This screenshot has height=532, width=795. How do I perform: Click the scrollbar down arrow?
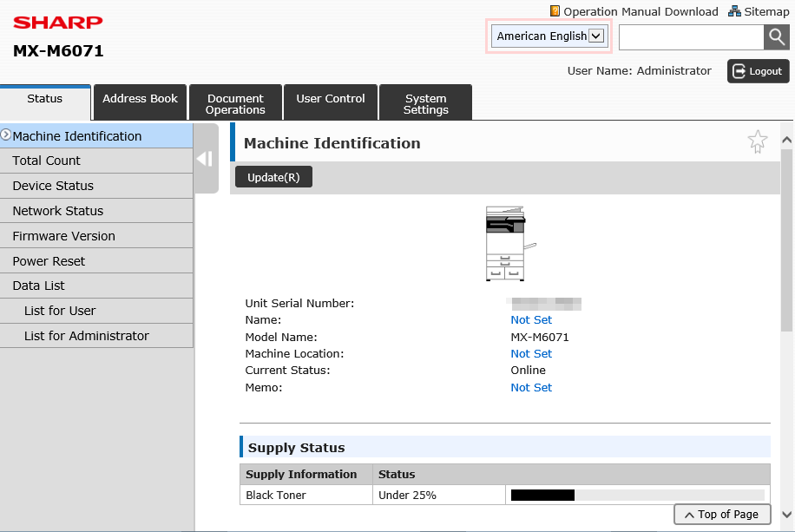click(x=786, y=515)
